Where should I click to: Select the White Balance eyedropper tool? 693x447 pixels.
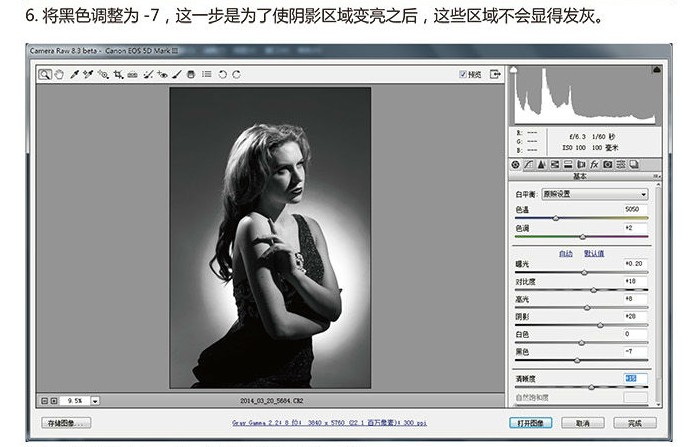75,74
